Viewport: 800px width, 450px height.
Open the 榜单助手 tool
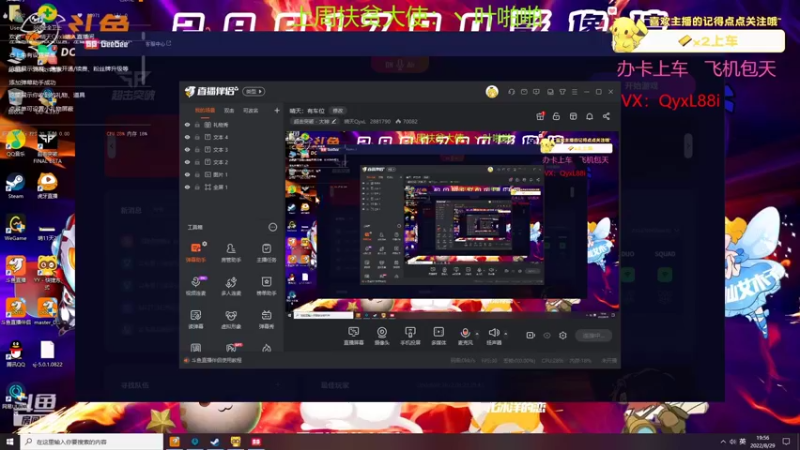point(266,286)
